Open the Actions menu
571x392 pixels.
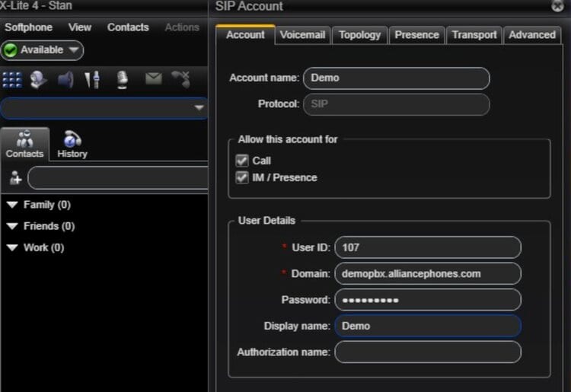182,27
